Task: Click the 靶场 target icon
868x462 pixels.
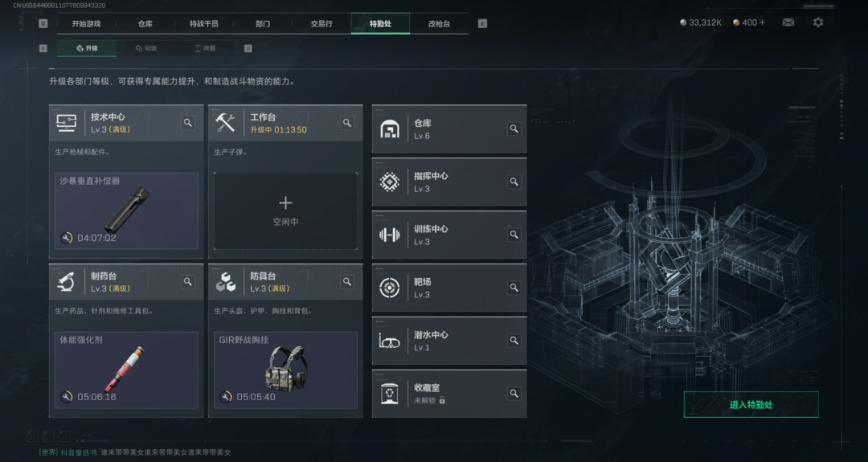Action: point(390,288)
